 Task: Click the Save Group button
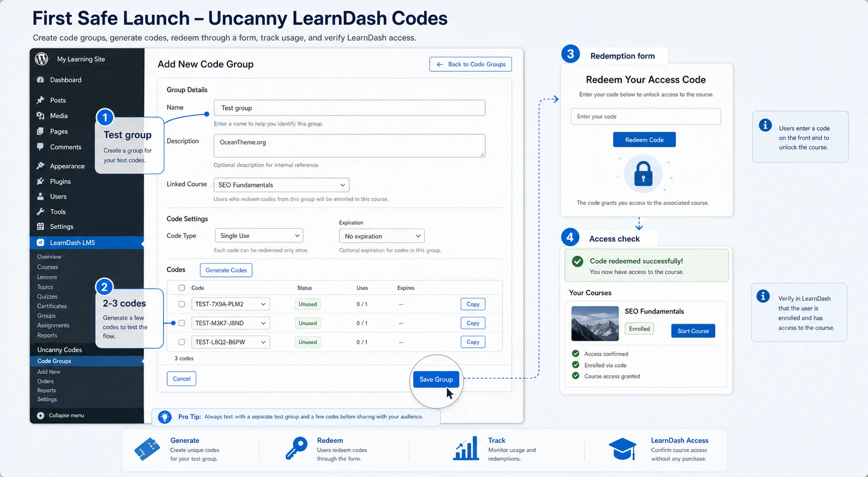click(436, 380)
